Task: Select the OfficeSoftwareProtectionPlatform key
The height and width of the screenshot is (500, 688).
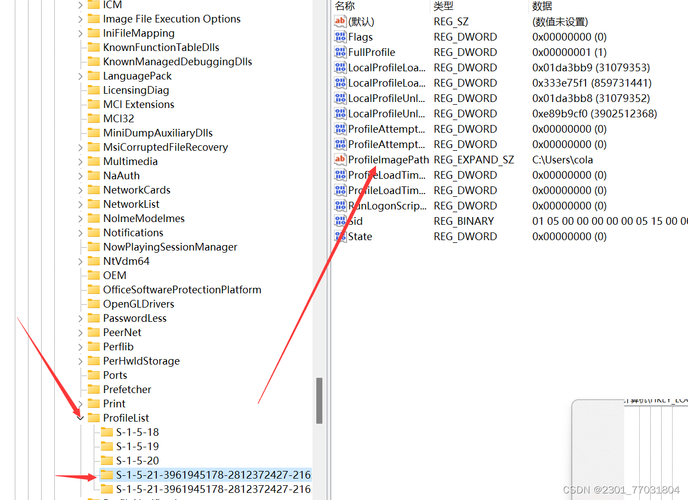Action: [182, 290]
